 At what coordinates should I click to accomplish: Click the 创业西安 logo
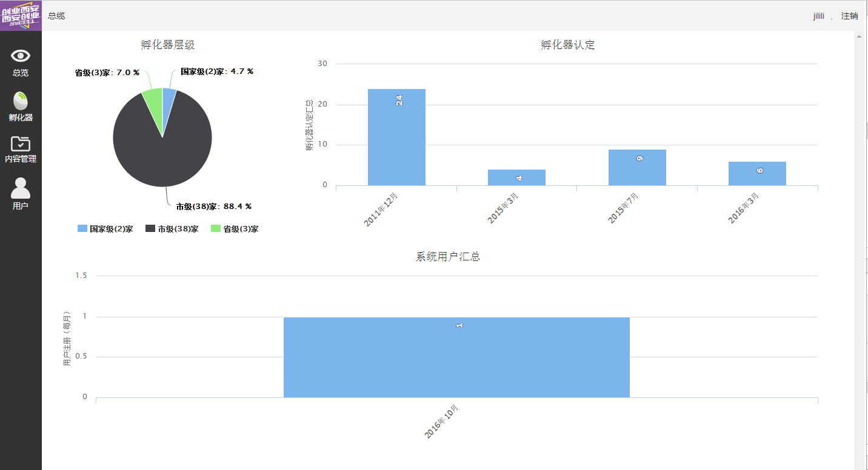21,15
